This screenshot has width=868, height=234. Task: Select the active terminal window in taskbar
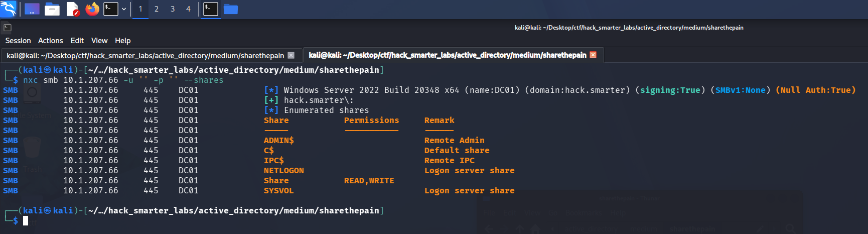point(211,9)
